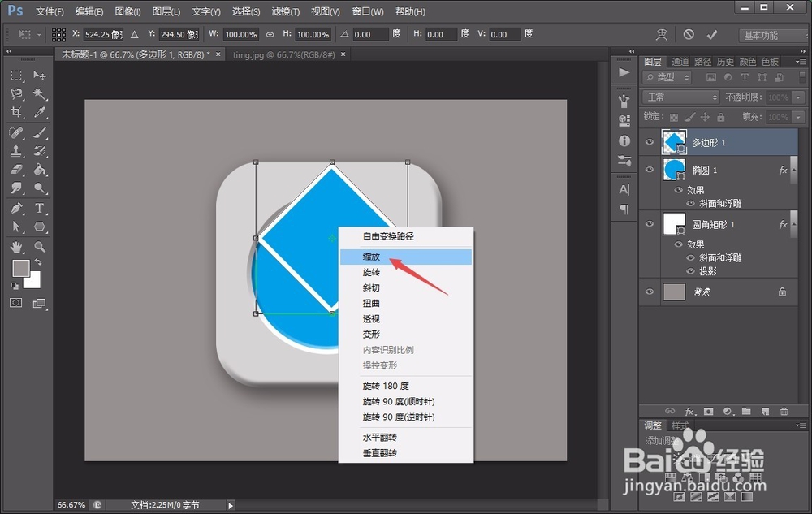This screenshot has width=812, height=514.
Task: Select the Magic Wand tool
Action: tap(39, 93)
